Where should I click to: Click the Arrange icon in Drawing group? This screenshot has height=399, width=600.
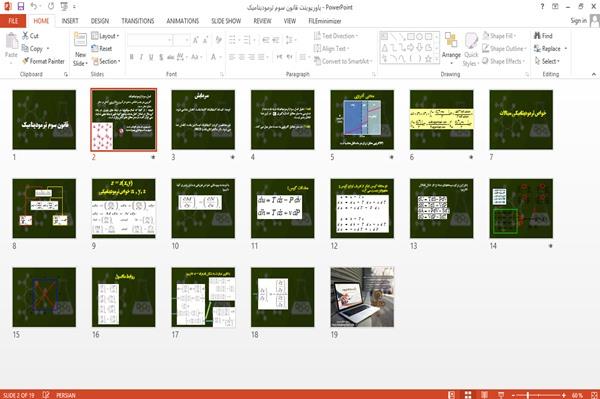[451, 41]
